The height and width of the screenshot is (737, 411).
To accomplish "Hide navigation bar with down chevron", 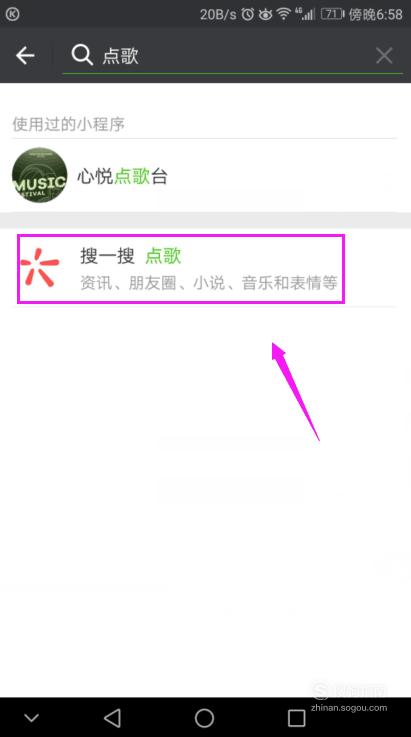I will [x=32, y=718].
